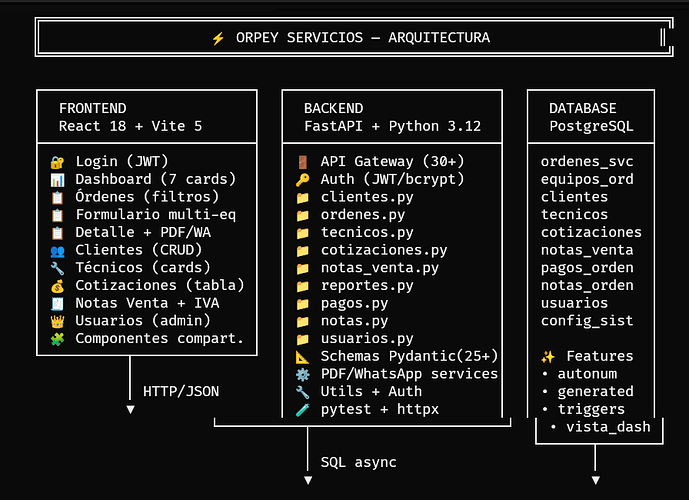Click the clipboard icon beside Órdenes (filtros)
The image size is (689, 500).
[57, 198]
